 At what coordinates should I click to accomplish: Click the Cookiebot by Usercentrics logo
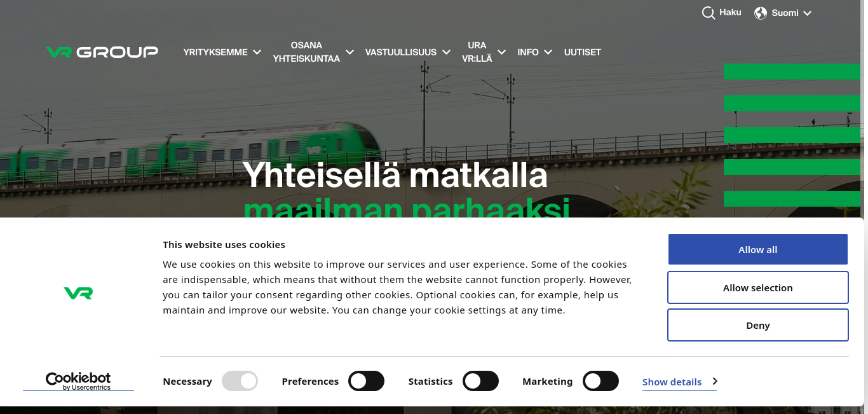click(78, 381)
